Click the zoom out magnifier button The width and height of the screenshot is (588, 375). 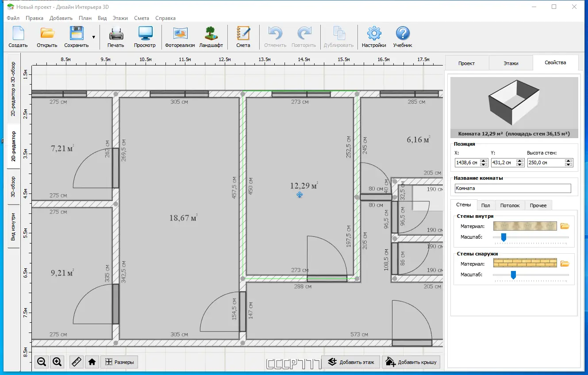coord(42,362)
